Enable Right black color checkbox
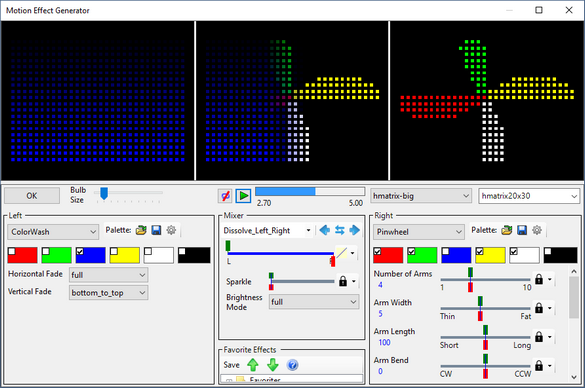The width and height of the screenshot is (585, 388). (548, 251)
